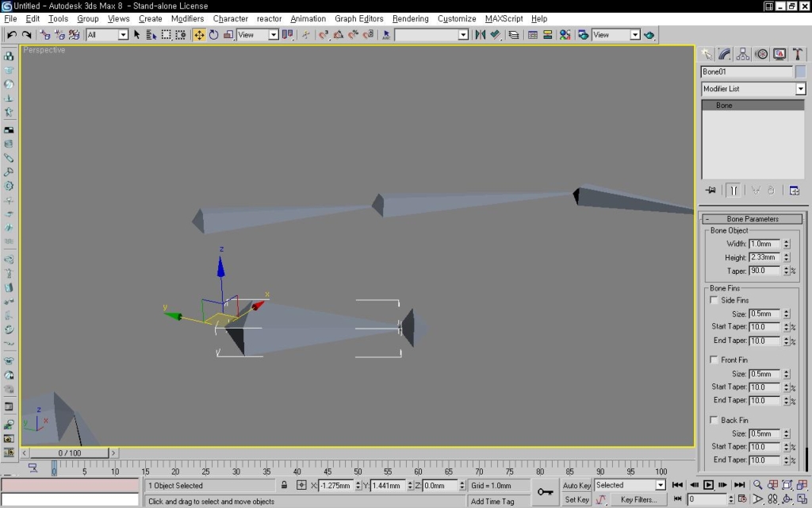
Task: Toggle the Selection Lock padlock
Action: click(285, 485)
